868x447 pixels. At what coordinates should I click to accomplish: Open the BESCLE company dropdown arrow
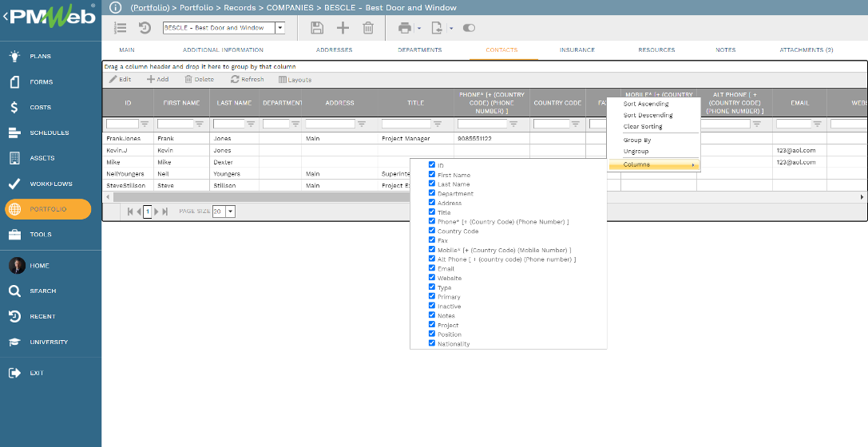pos(279,28)
